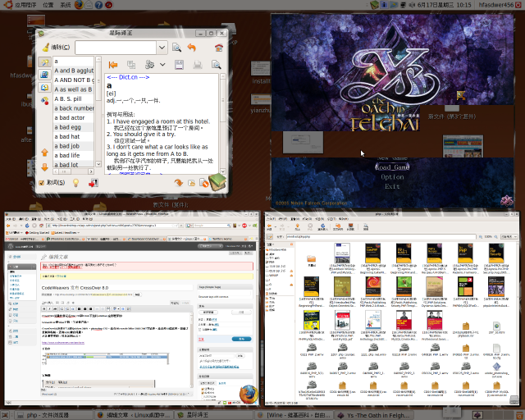Click the gears icon above the definition

(x=149, y=64)
